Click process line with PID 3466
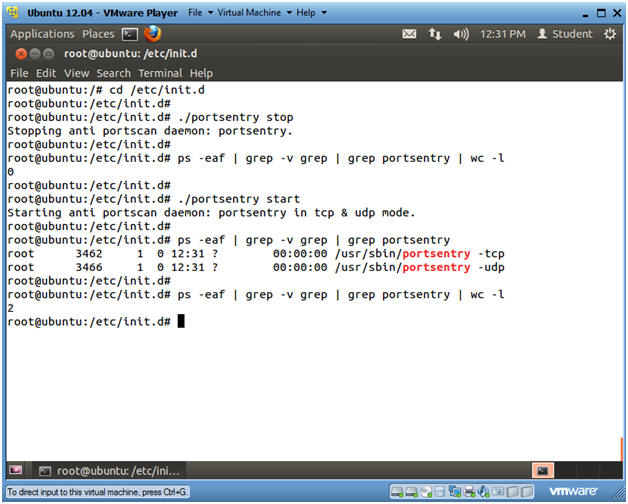 (256, 267)
